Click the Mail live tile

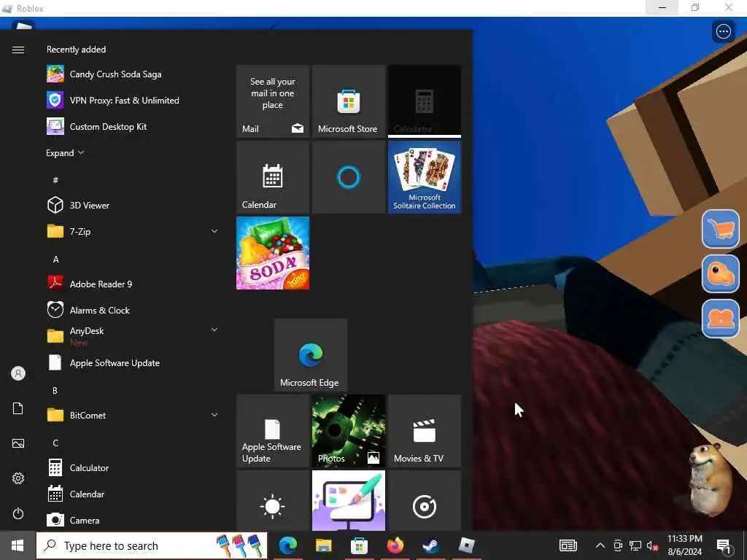(x=273, y=101)
